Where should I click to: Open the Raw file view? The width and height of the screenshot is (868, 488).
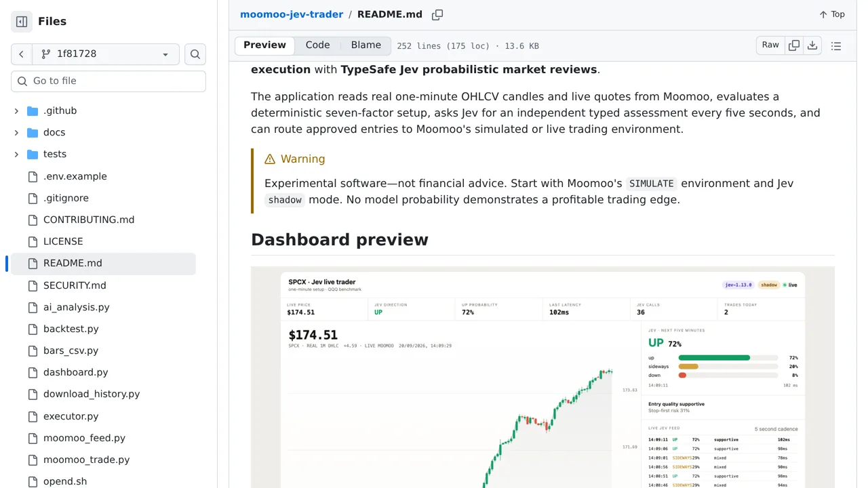click(770, 45)
